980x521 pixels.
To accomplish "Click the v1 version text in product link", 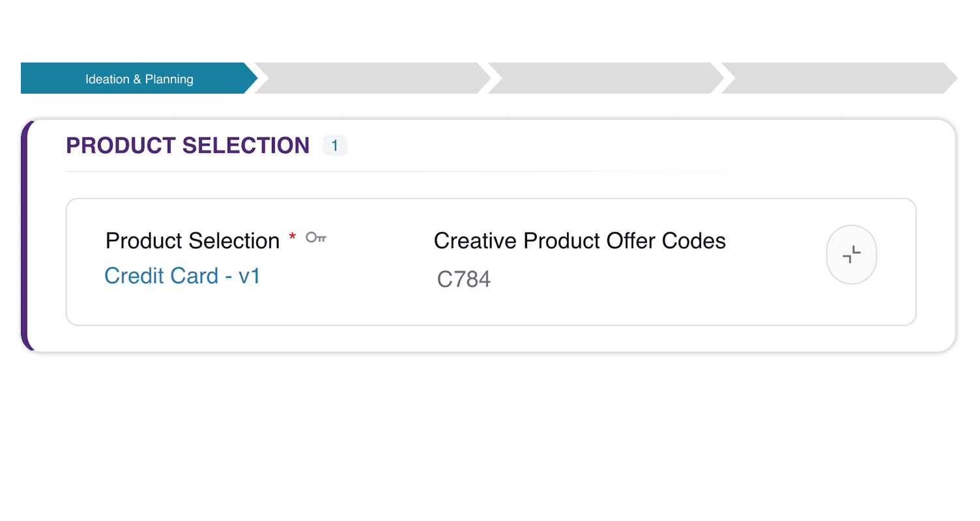I will [250, 276].
